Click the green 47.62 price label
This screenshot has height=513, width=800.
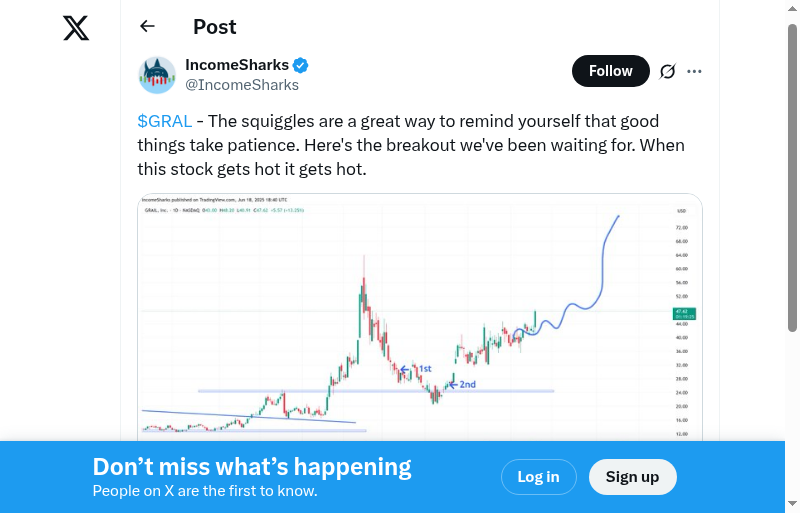point(686,314)
